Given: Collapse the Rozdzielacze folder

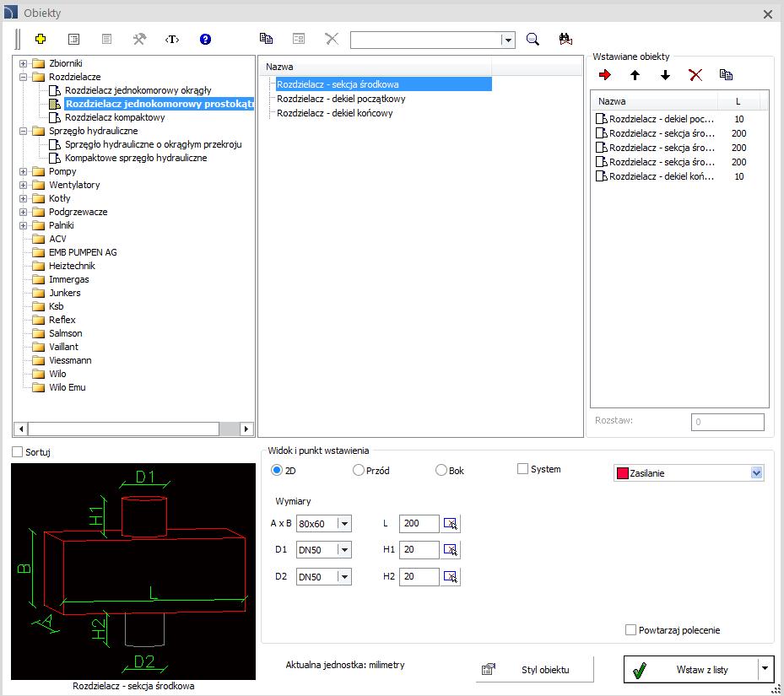Looking at the screenshot, I should coord(23,77).
